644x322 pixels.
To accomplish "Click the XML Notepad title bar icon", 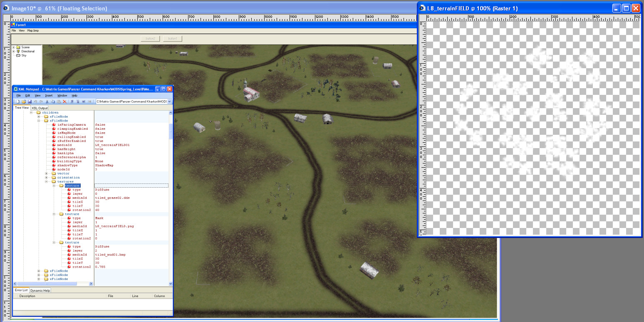I will [x=15, y=89].
